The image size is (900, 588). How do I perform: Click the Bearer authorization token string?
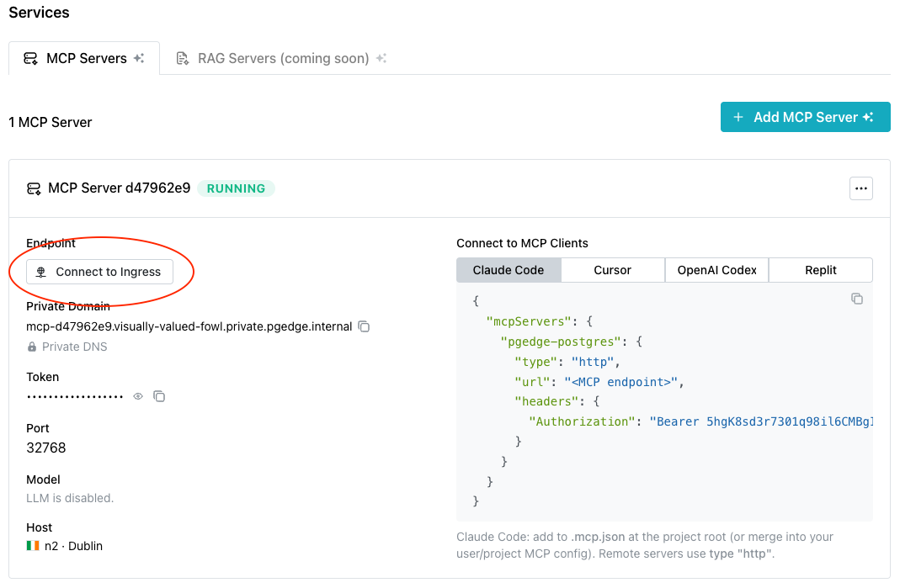761,421
